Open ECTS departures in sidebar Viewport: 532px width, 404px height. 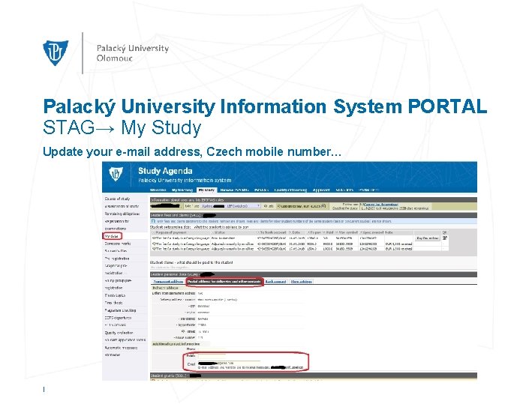click(118, 318)
